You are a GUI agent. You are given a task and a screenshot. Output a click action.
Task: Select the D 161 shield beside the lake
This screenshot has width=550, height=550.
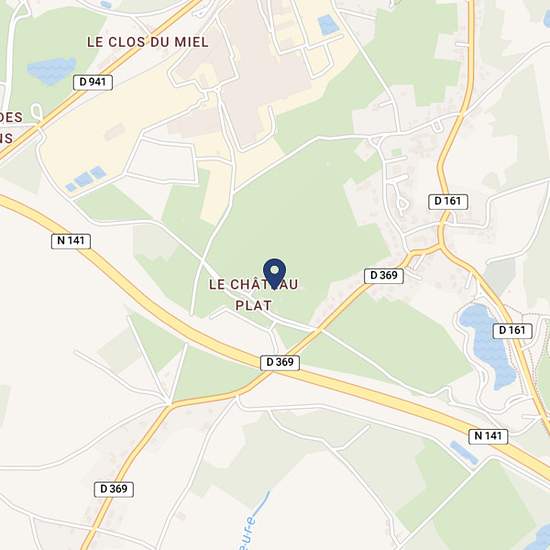click(x=512, y=331)
